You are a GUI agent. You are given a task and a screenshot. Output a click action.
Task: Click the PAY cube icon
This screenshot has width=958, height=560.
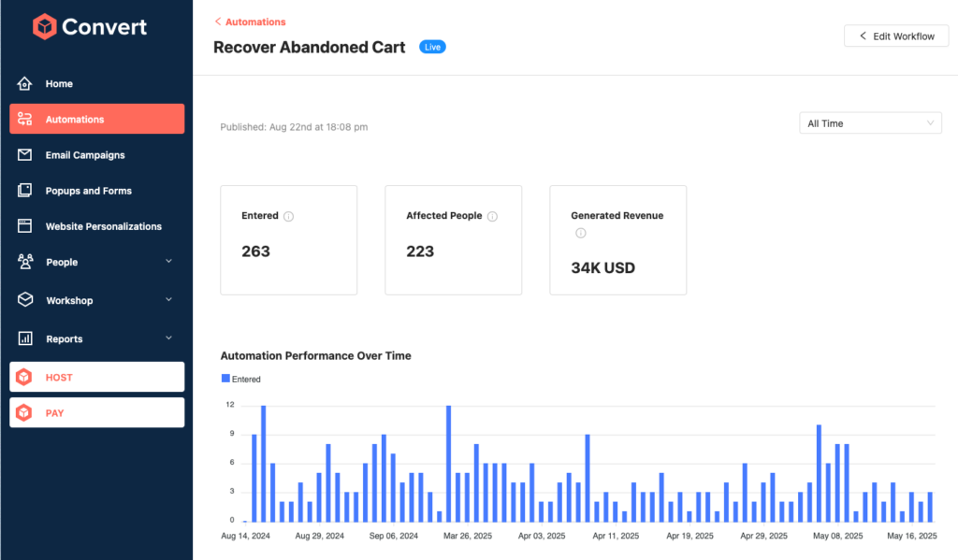tap(23, 413)
